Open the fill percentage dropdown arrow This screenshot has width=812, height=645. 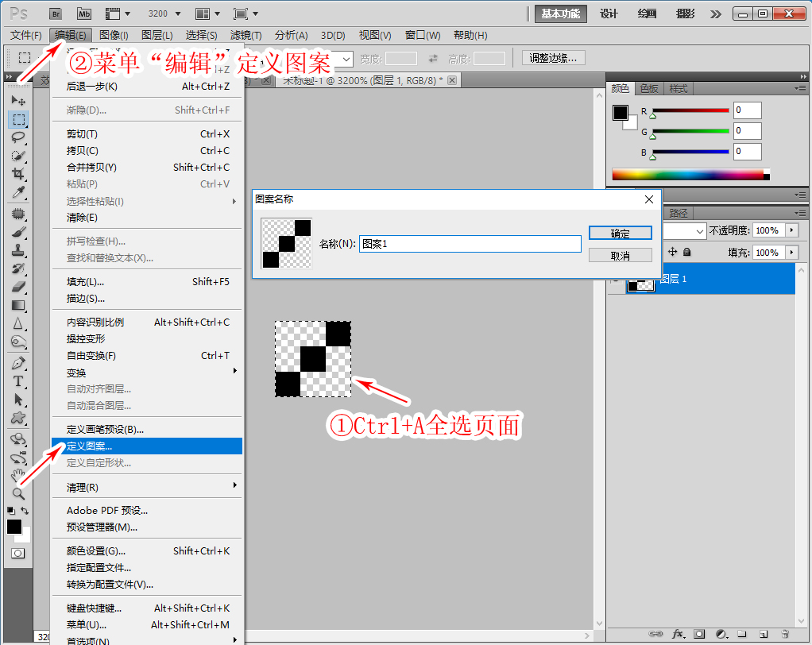(791, 252)
